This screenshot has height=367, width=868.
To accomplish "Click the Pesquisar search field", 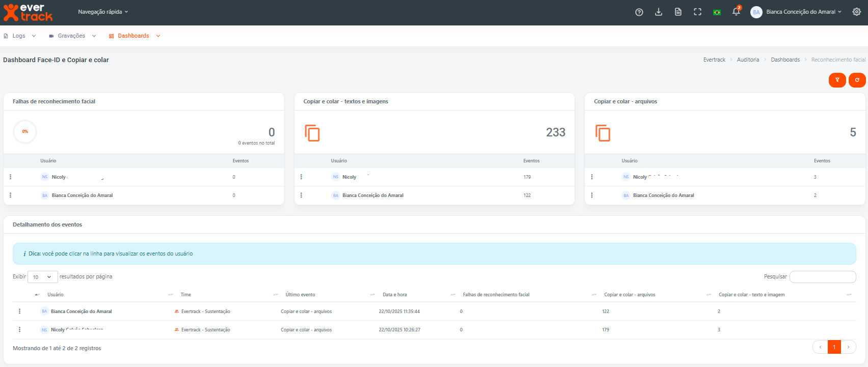I will click(x=822, y=276).
